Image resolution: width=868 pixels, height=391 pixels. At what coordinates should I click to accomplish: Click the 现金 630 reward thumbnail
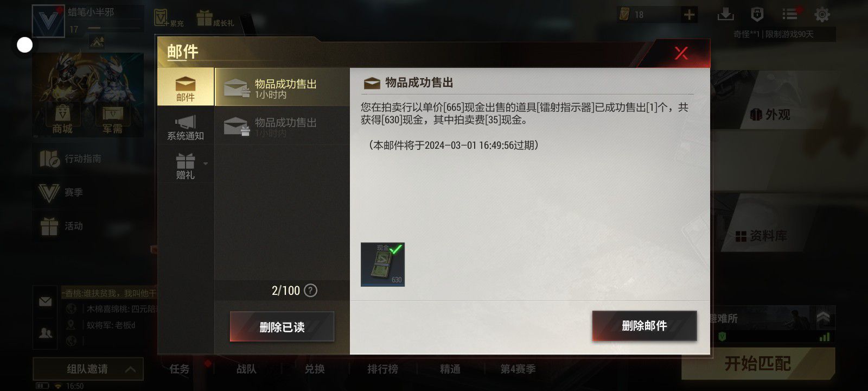(382, 264)
